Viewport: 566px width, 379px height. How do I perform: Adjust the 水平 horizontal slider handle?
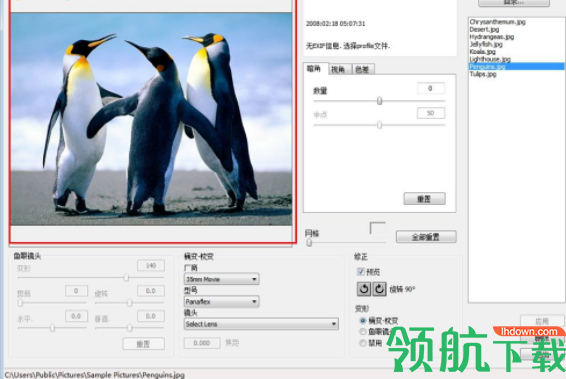pyautogui.click(x=52, y=328)
